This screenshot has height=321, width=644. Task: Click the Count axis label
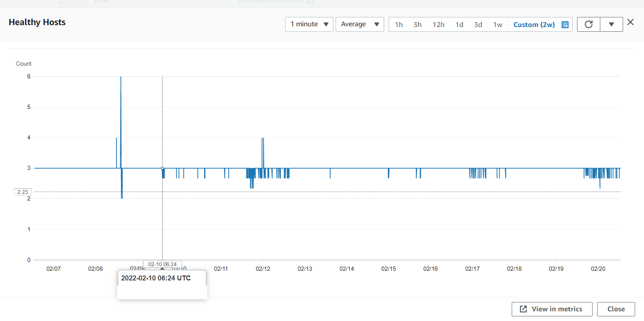24,64
